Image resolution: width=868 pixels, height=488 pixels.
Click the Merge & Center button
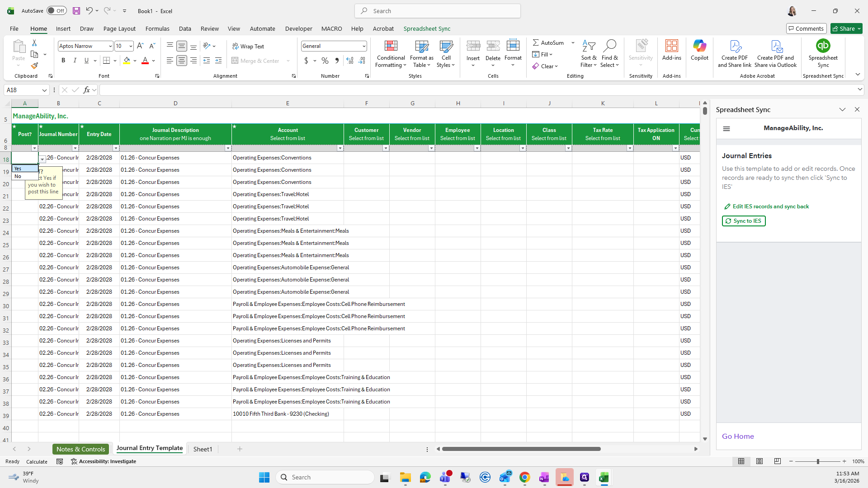click(x=256, y=61)
